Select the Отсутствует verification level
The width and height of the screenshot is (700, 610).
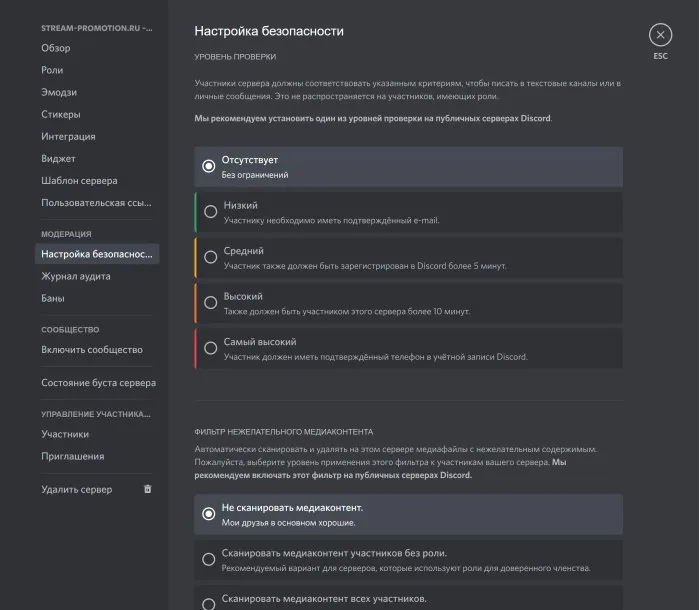(408, 167)
